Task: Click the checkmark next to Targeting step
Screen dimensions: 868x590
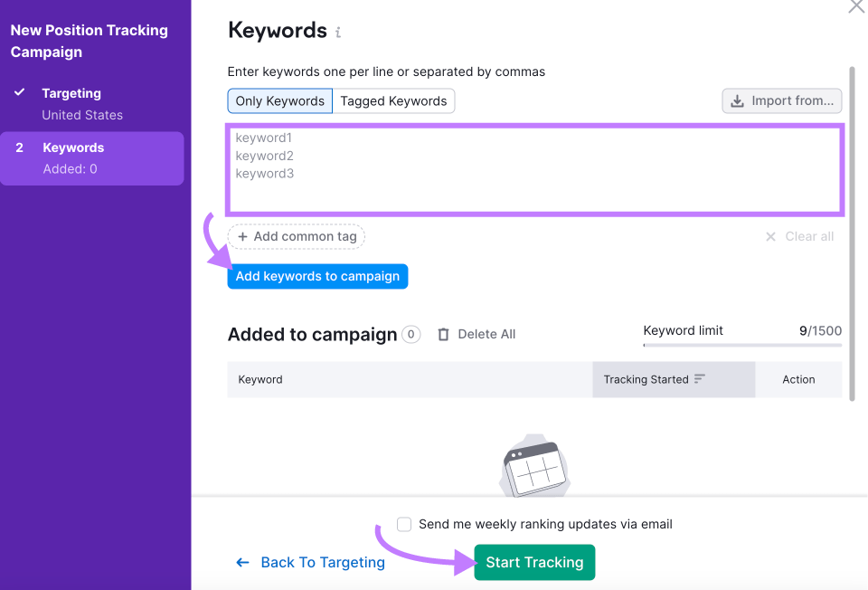Action: pos(20,92)
